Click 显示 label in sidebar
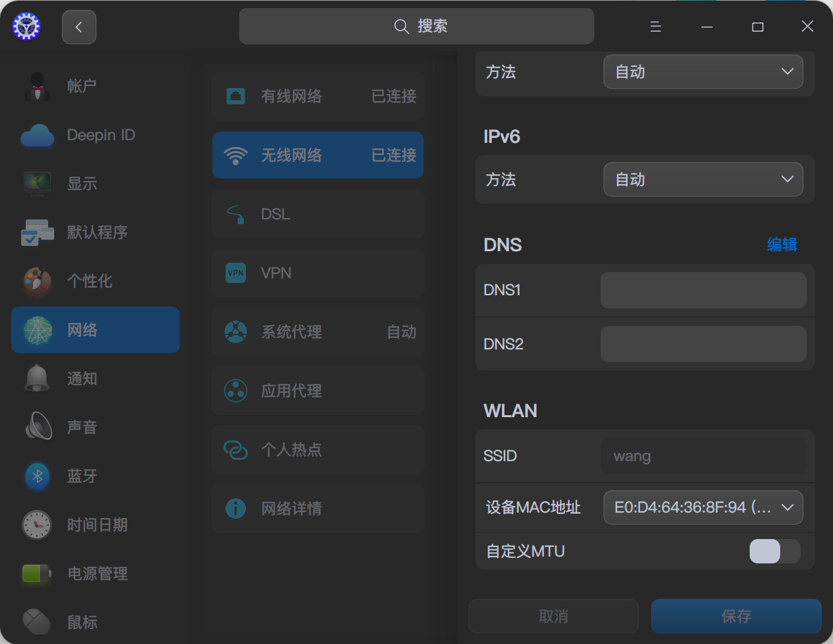 point(82,184)
